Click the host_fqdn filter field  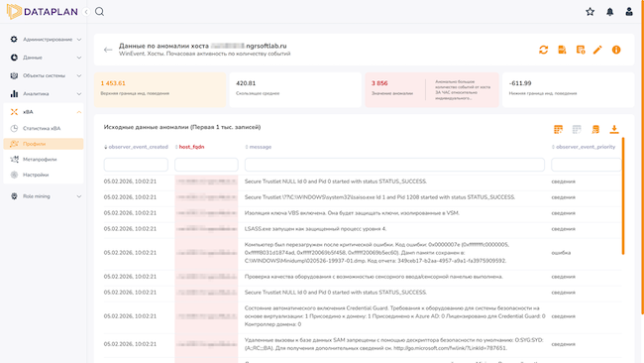(x=206, y=165)
